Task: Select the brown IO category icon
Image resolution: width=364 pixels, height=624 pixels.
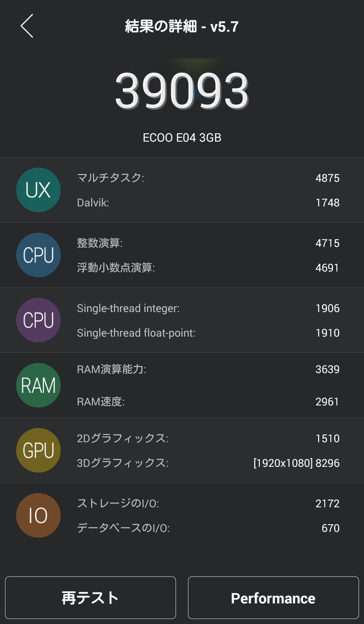Action: pyautogui.click(x=38, y=515)
